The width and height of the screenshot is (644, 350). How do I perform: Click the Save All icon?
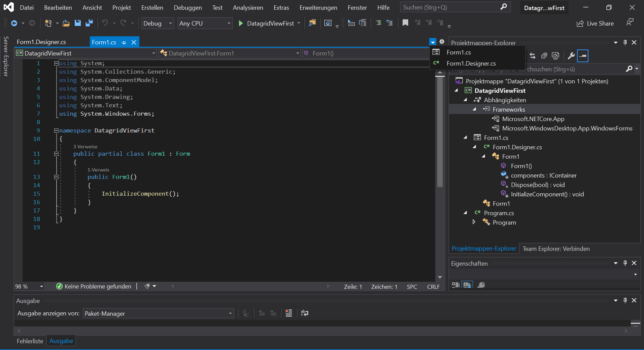coord(89,23)
